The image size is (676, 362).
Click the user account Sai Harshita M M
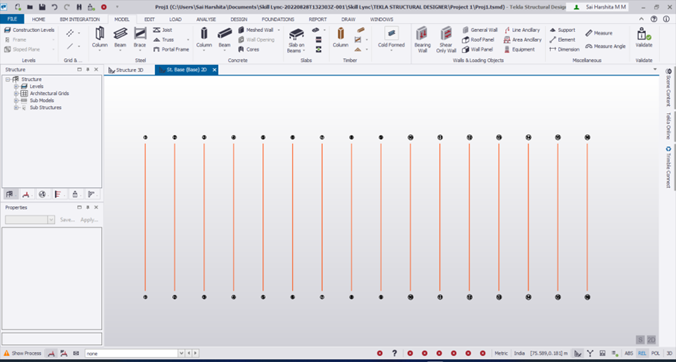[597, 7]
